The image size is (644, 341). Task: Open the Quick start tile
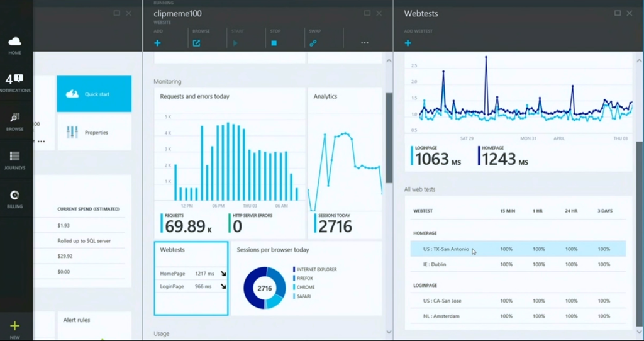pos(94,94)
